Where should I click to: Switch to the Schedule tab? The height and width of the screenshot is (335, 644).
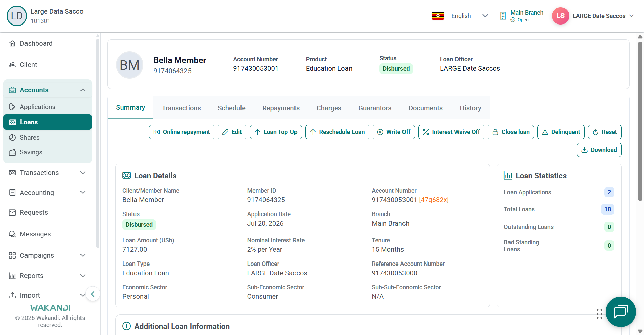(x=231, y=108)
